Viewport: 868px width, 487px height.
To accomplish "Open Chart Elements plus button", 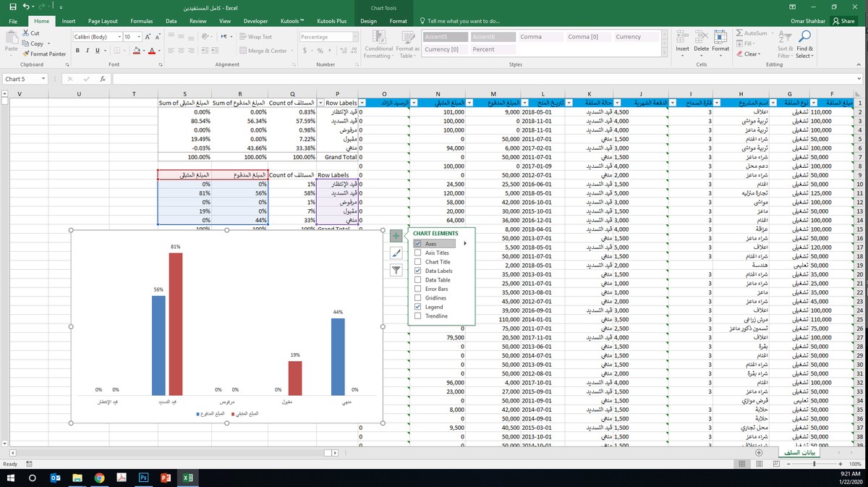I will (396, 236).
